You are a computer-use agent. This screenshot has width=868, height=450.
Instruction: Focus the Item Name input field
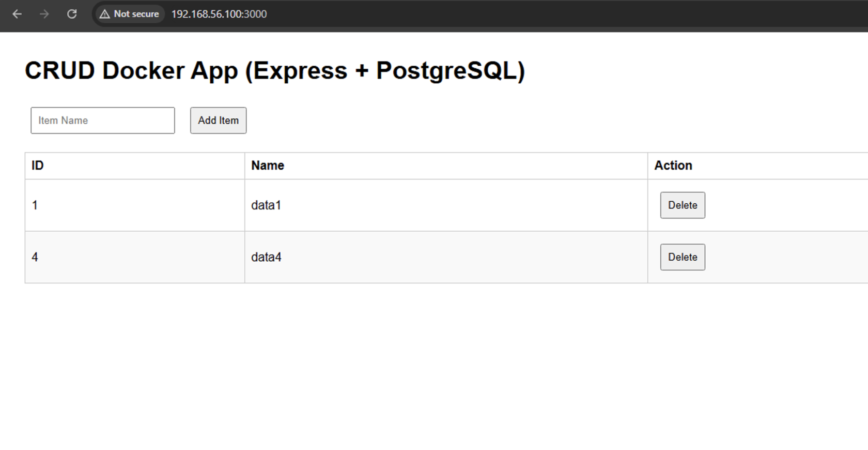[x=103, y=121]
